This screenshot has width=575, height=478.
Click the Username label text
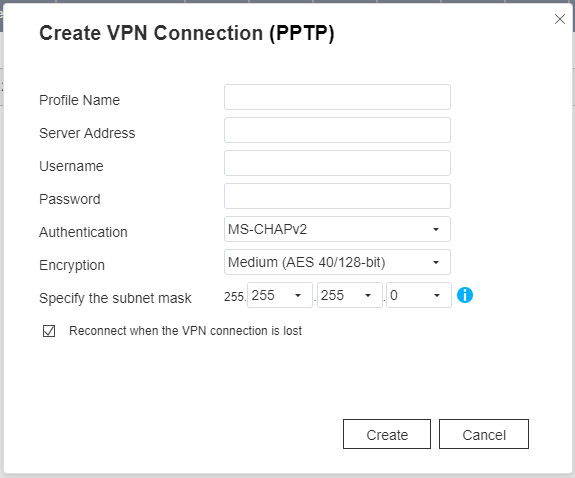tap(71, 166)
